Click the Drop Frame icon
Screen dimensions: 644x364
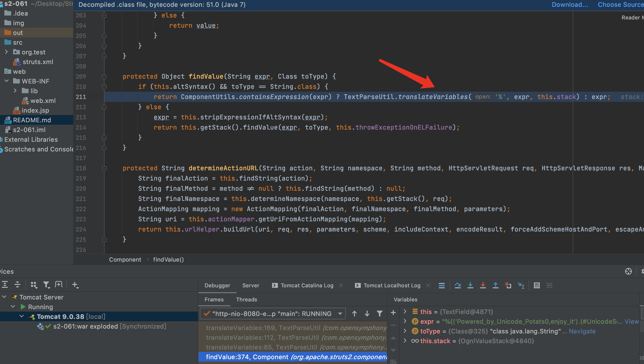[508, 285]
